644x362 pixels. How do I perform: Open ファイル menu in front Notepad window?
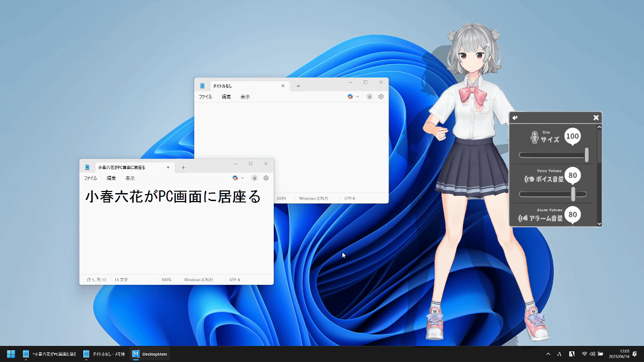(90, 178)
